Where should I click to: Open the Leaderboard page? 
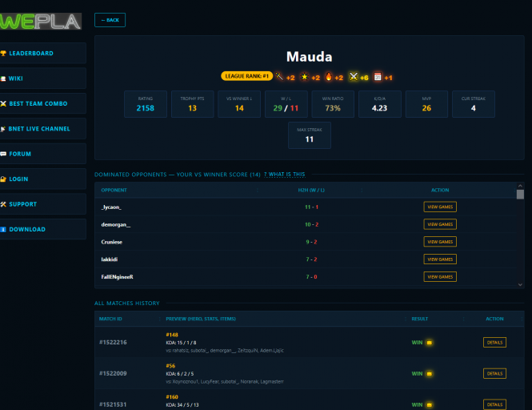pyautogui.click(x=42, y=54)
